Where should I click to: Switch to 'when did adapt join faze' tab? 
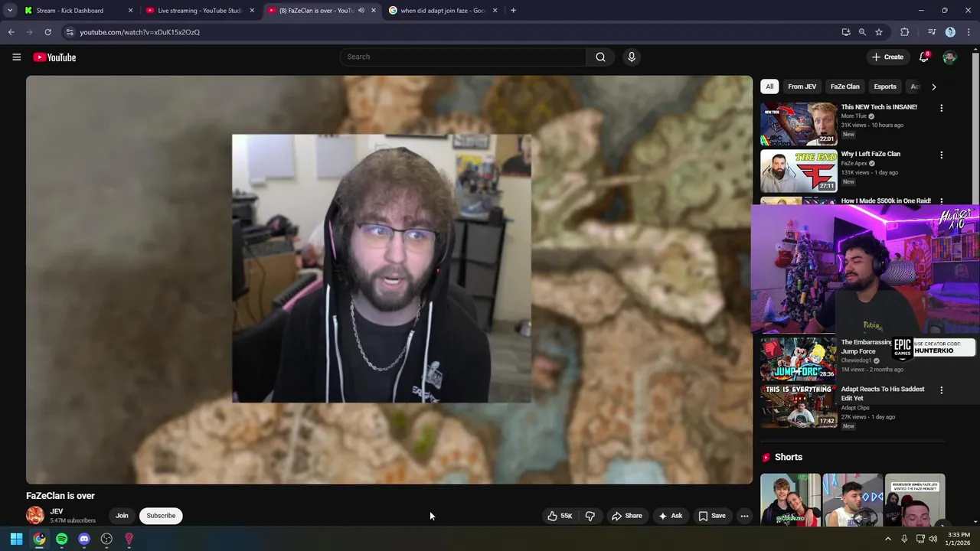[443, 11]
